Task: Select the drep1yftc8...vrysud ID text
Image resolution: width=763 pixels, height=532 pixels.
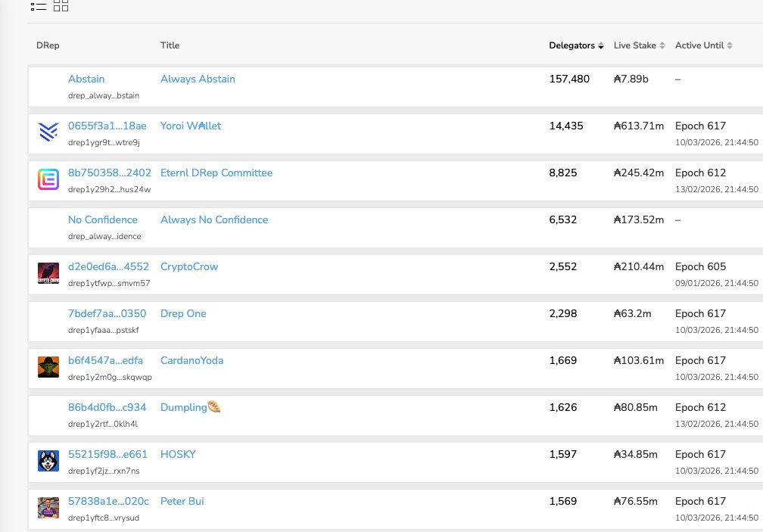Action: (x=104, y=518)
